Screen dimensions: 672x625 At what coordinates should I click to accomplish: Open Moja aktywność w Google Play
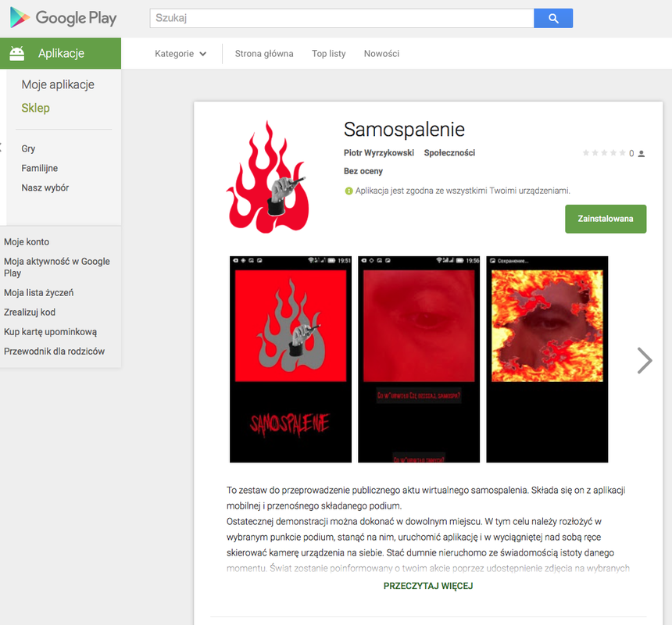click(56, 267)
